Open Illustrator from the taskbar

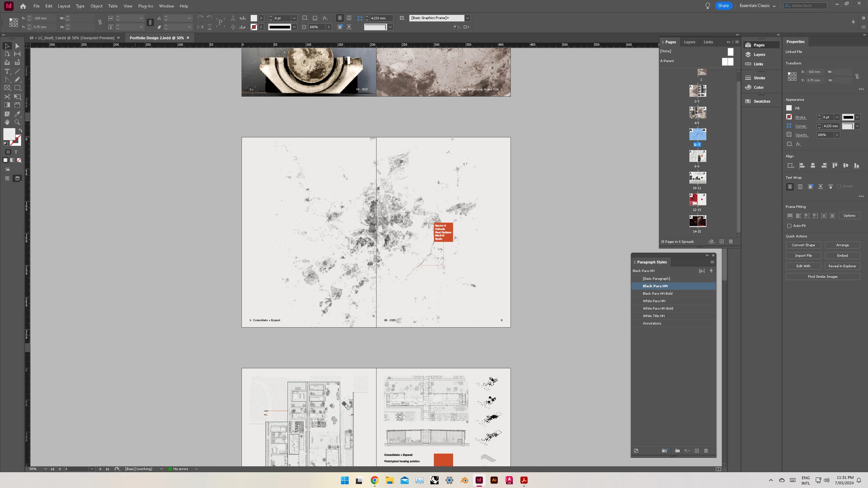494,480
